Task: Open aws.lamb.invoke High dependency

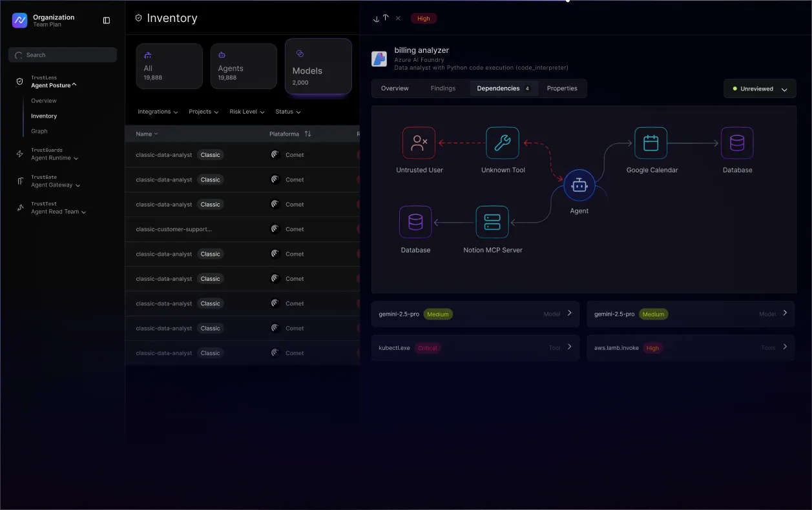Action: click(x=691, y=348)
